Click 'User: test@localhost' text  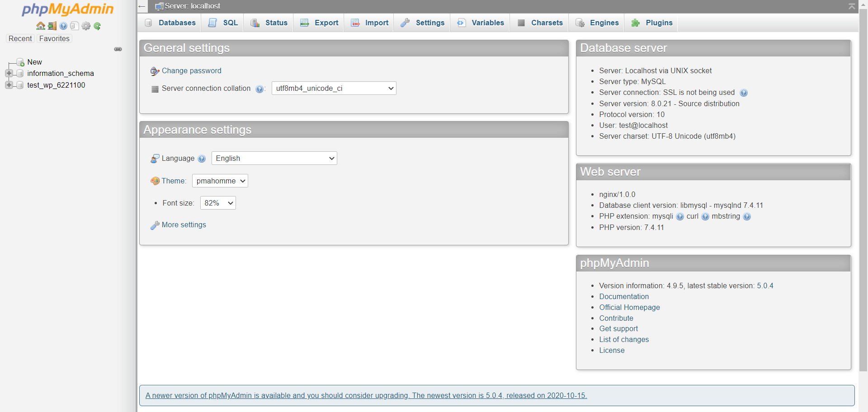tap(633, 125)
